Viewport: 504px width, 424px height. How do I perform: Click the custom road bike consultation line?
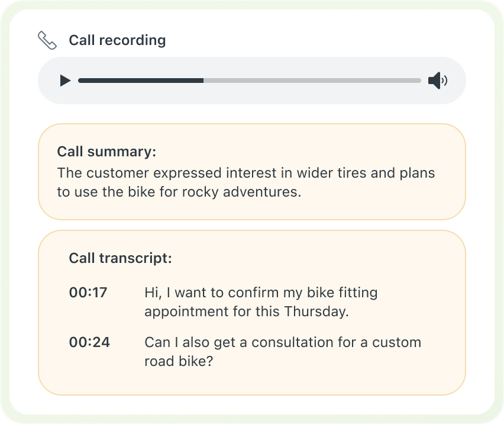click(282, 351)
